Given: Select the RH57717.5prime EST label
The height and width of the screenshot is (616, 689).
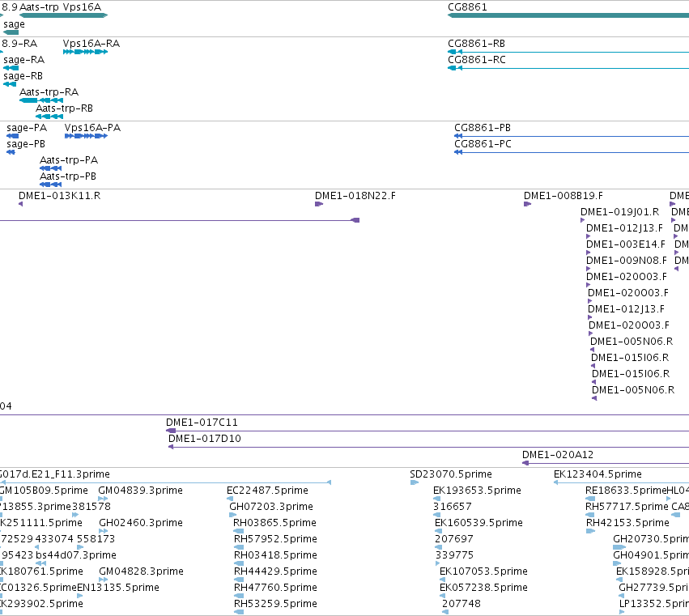Looking at the screenshot, I should [x=627, y=507].
